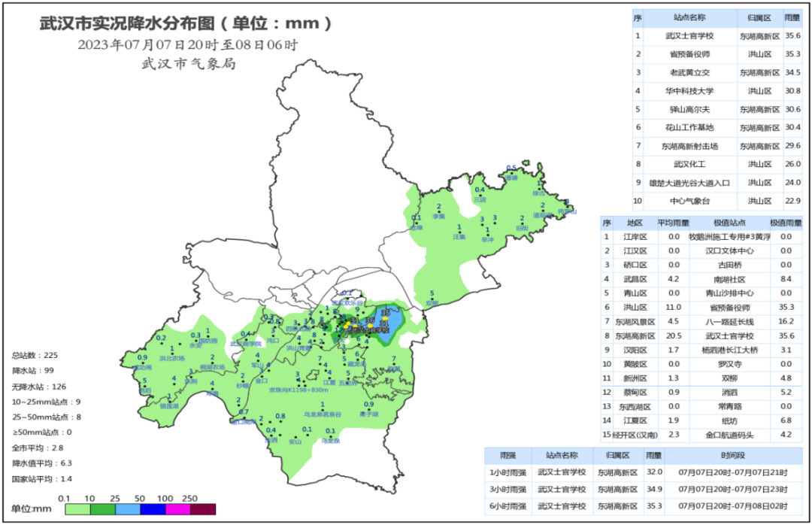Click the 总站数：225 statistic
This screenshot has width=812, height=525.
[35, 354]
